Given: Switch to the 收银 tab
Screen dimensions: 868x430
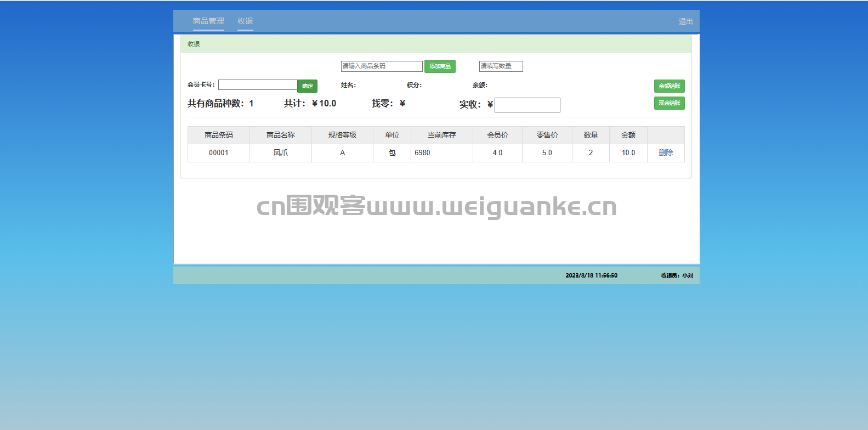Looking at the screenshot, I should tap(245, 21).
